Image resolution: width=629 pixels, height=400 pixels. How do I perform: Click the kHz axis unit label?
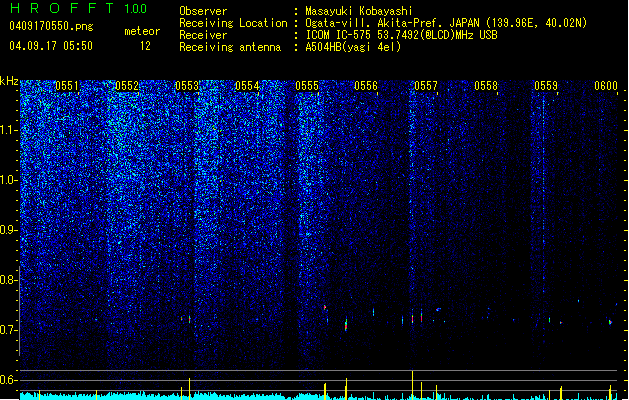(9, 81)
